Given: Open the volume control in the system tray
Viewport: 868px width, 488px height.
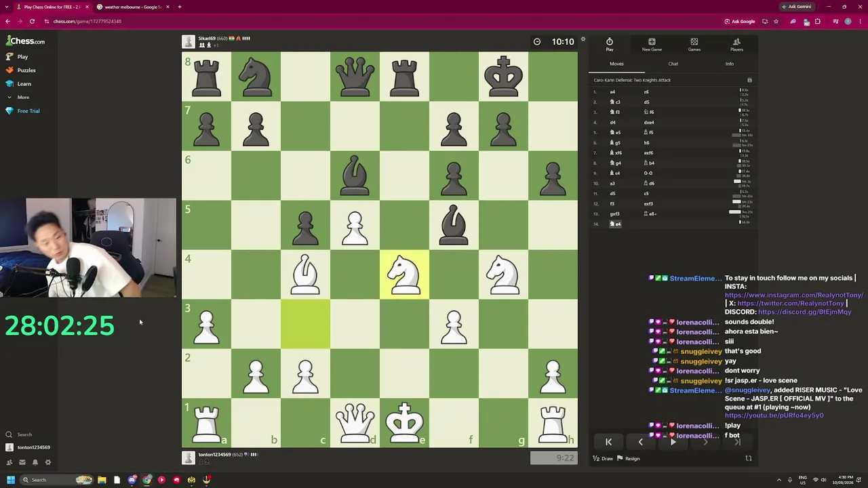Looking at the screenshot, I should (824, 480).
